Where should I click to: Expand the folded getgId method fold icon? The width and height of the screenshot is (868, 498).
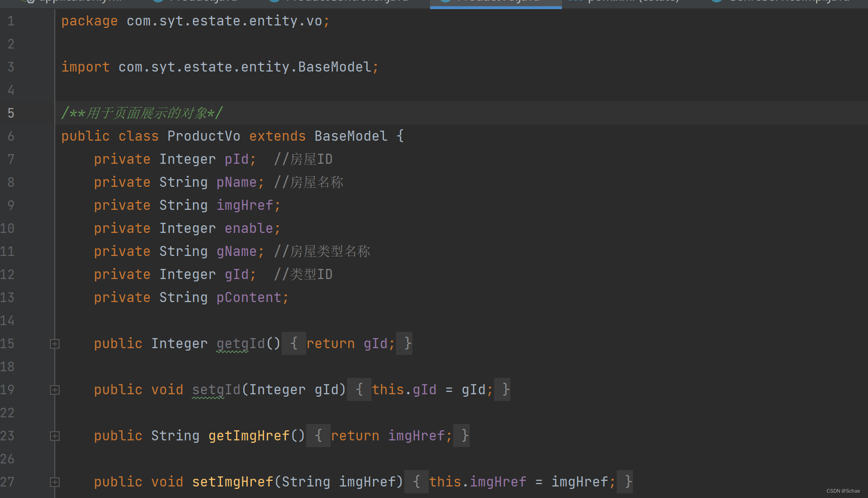pyautogui.click(x=55, y=344)
